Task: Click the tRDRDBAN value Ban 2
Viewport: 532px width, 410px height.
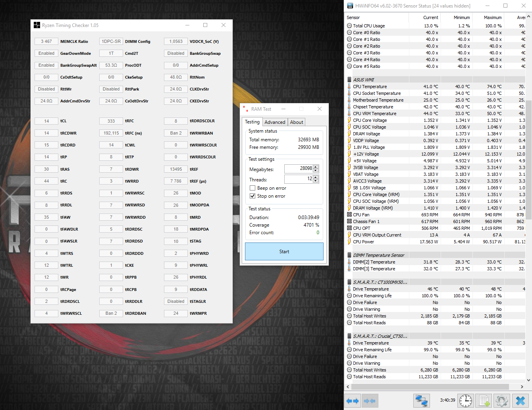Action: pos(111,313)
